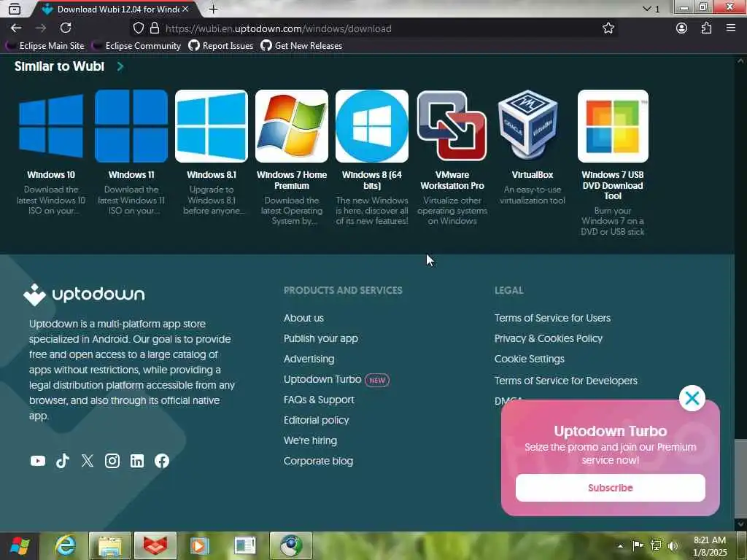
Task: Open the Windows 8.1 app icon
Action: click(x=212, y=126)
